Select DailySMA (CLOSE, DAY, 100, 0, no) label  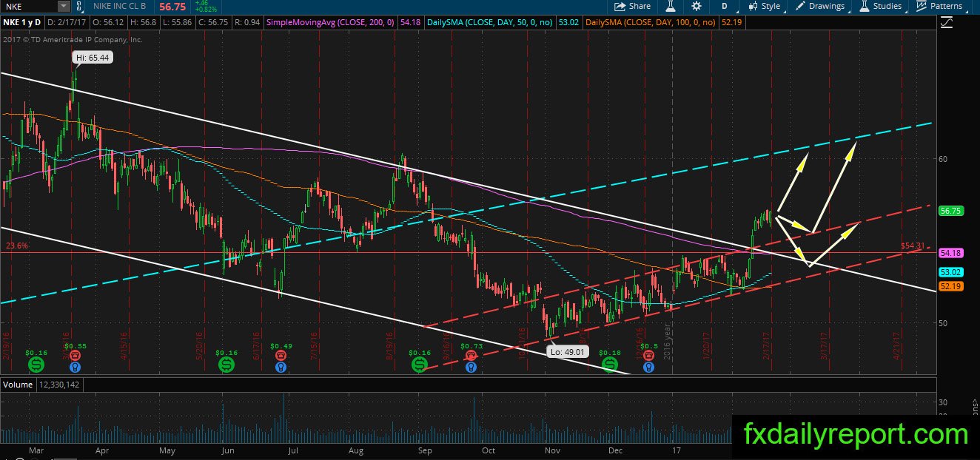[x=651, y=23]
